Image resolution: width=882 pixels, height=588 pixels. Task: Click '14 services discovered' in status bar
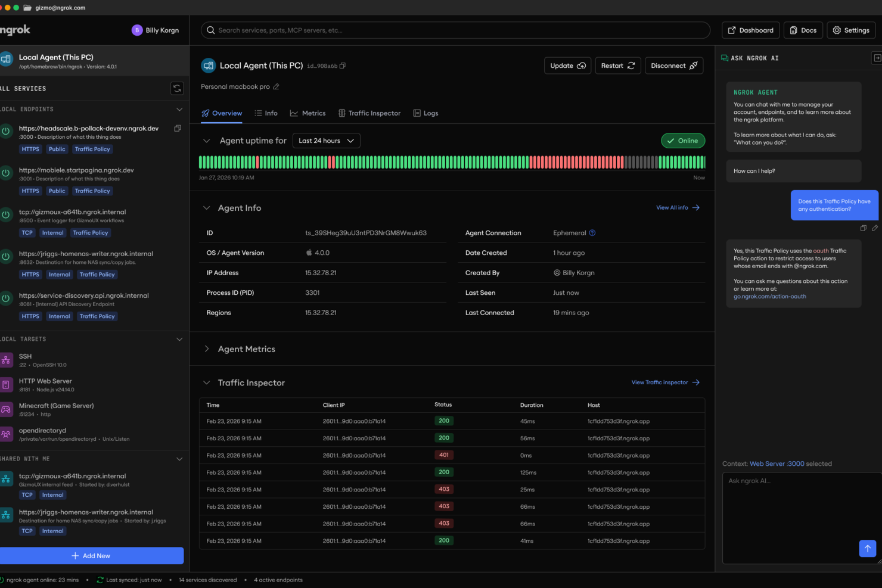click(207, 580)
